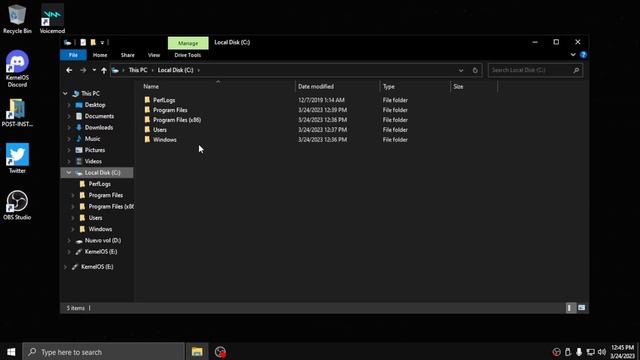Image resolution: width=640 pixels, height=360 pixels.
Task: Go up one folder level
Action: [x=104, y=70]
